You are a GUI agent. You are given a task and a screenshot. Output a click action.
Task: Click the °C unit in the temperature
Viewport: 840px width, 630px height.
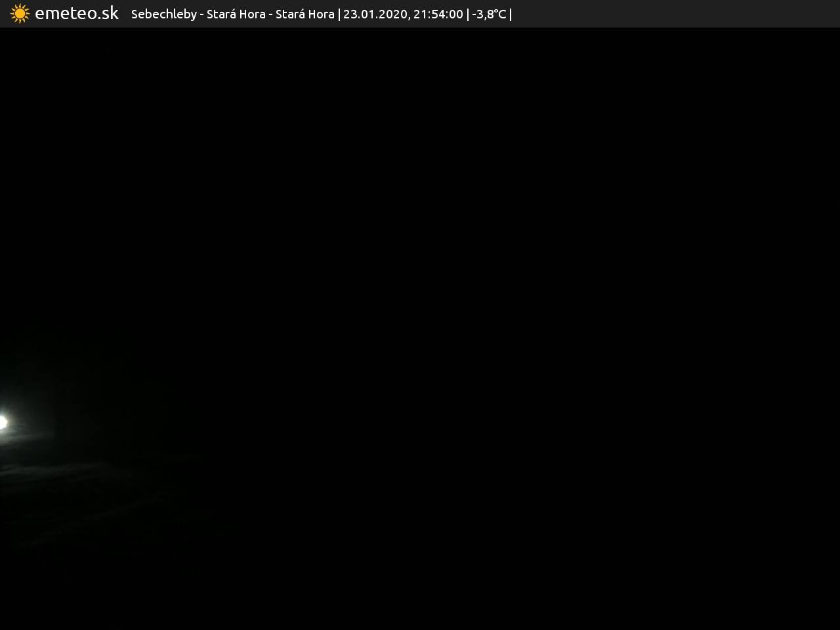click(x=500, y=14)
